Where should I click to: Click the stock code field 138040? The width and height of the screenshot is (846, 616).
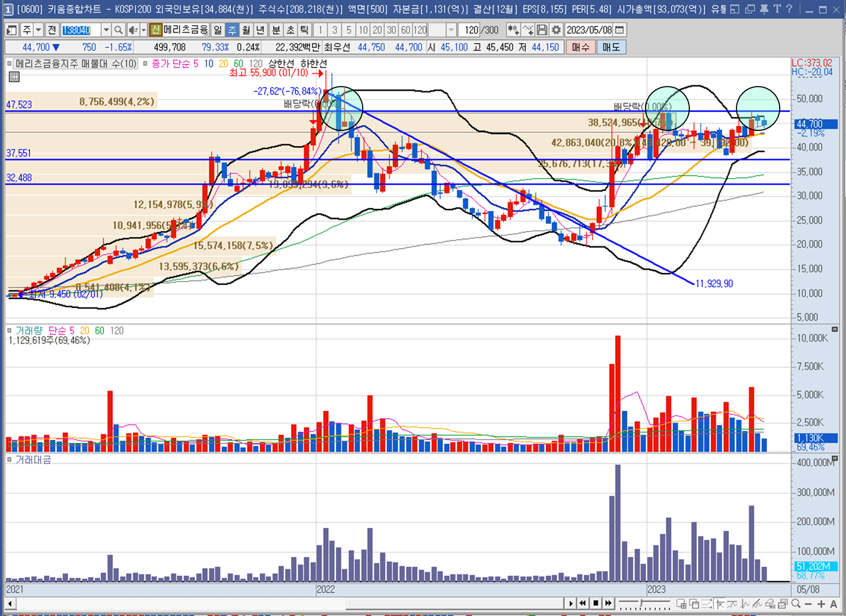coord(80,30)
